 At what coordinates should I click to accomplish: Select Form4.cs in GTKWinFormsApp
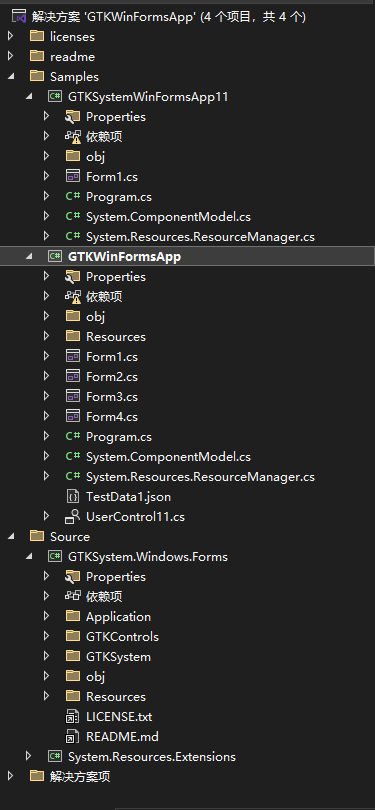click(112, 416)
